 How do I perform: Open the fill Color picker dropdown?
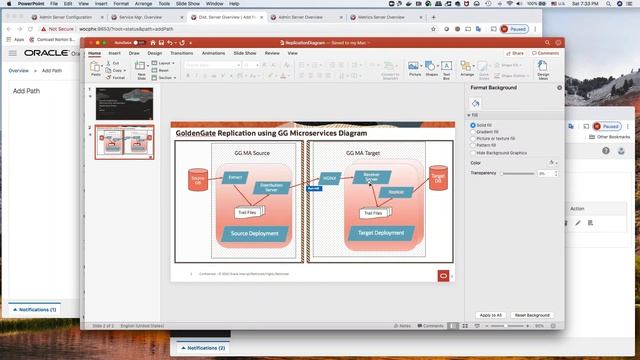tap(553, 163)
